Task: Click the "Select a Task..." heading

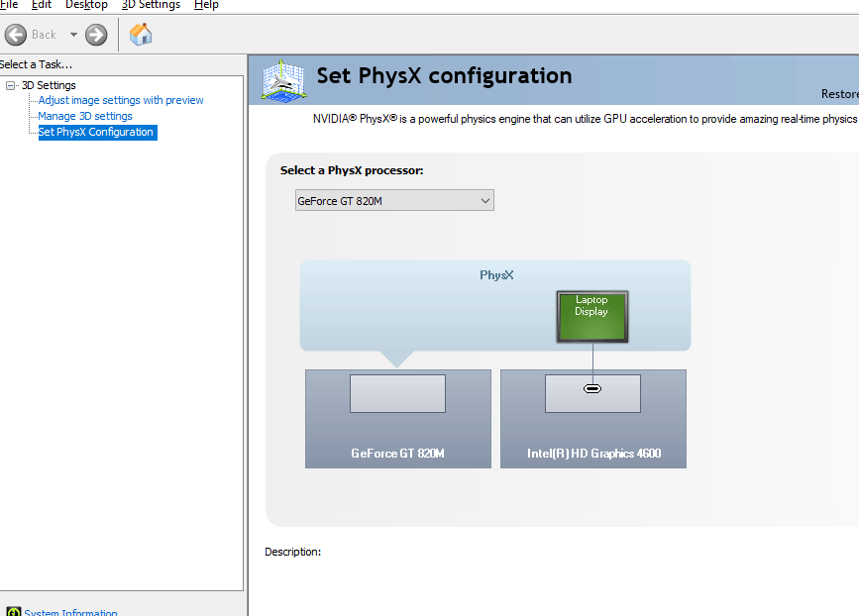Action: point(36,64)
